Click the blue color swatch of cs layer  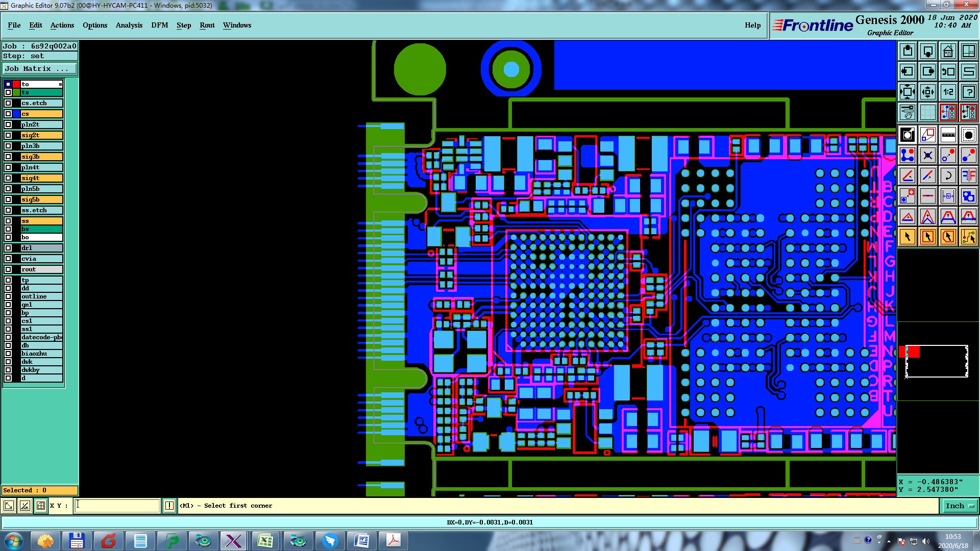pos(16,114)
